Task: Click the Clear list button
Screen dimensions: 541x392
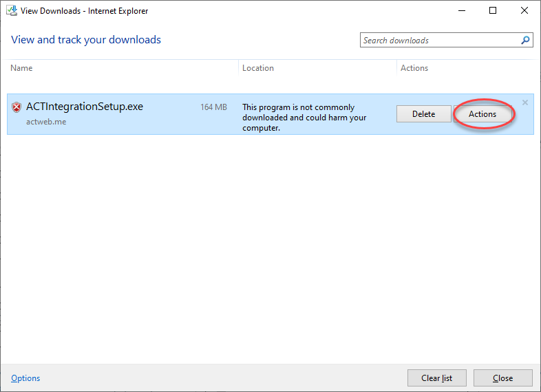Action: (x=437, y=378)
